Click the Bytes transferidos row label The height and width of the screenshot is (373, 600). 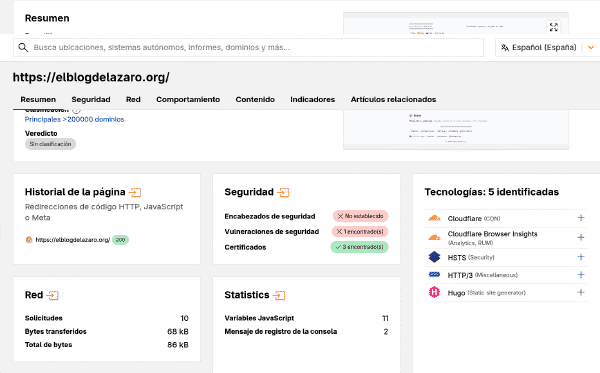coord(55,332)
